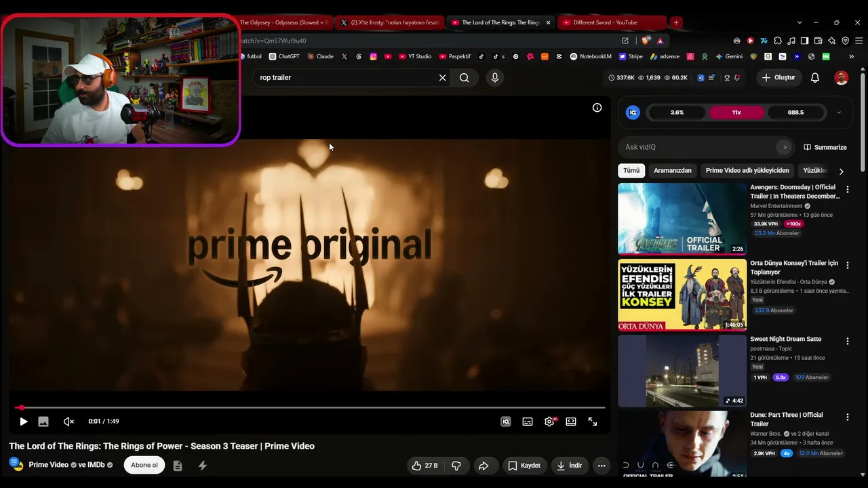868x488 pixels.
Task: Subscribe with the Abone ol button
Action: 144,465
